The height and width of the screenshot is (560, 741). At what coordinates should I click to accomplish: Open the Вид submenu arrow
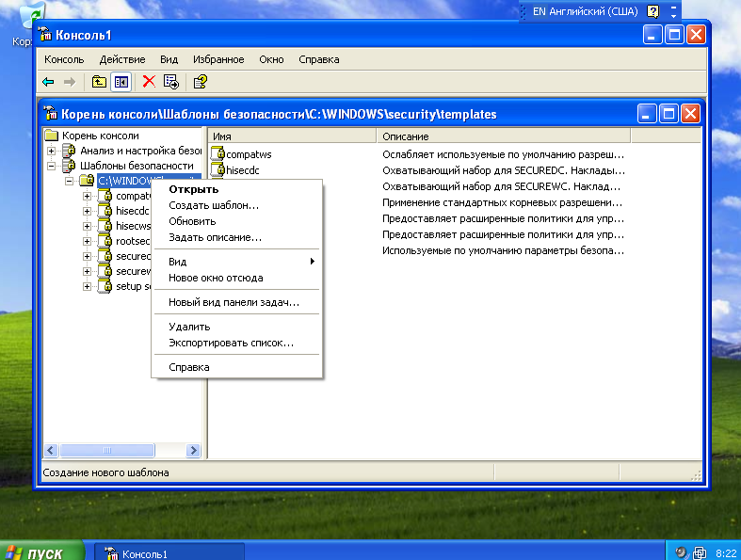click(312, 262)
